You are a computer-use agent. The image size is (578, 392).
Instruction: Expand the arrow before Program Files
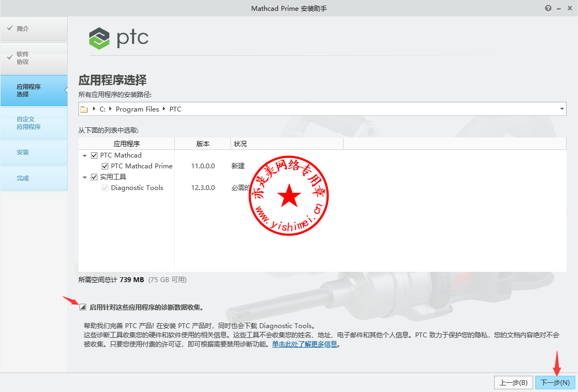[x=110, y=109]
